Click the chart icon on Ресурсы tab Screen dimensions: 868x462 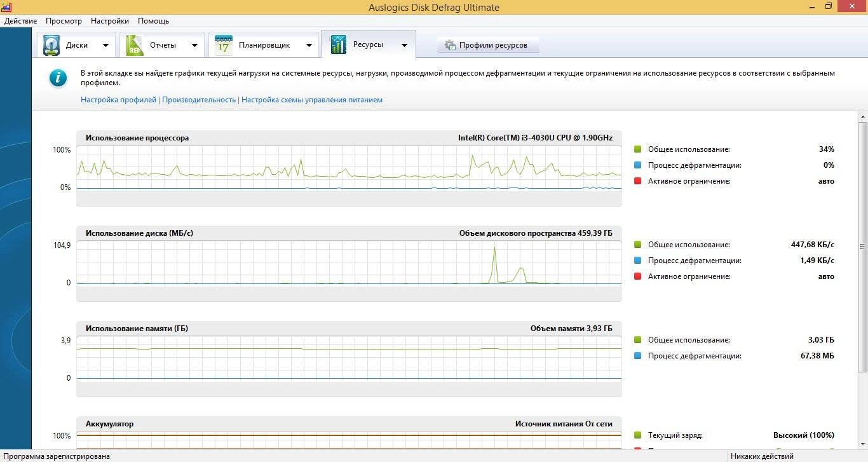tap(338, 45)
